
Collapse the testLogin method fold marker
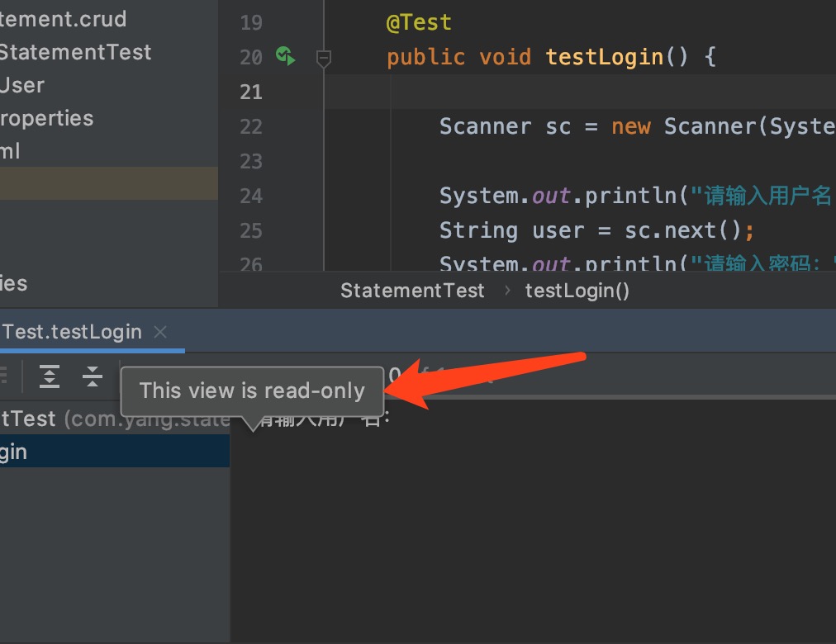click(324, 59)
